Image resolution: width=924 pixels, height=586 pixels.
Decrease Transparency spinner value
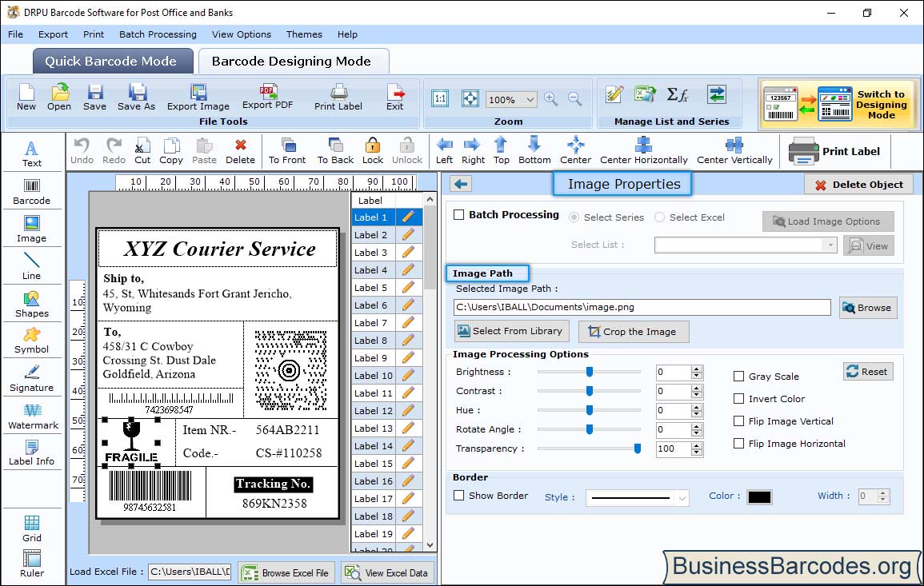coord(697,453)
